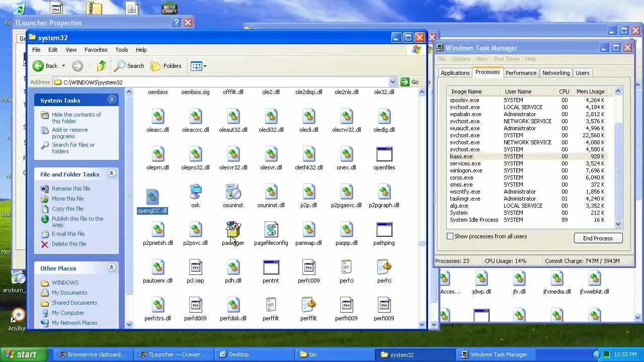Image resolution: width=644 pixels, height=362 pixels.
Task: Click the Delete this file icon
Action: click(45, 244)
